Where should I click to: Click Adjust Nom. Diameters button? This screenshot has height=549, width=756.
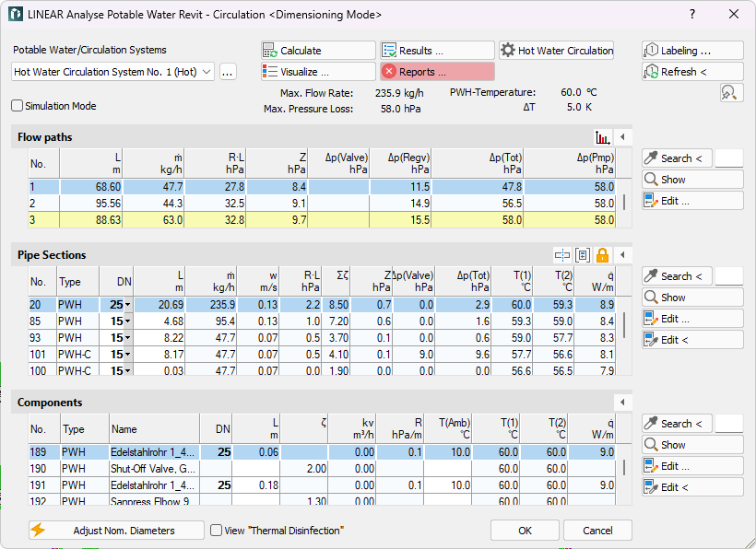coord(116,531)
